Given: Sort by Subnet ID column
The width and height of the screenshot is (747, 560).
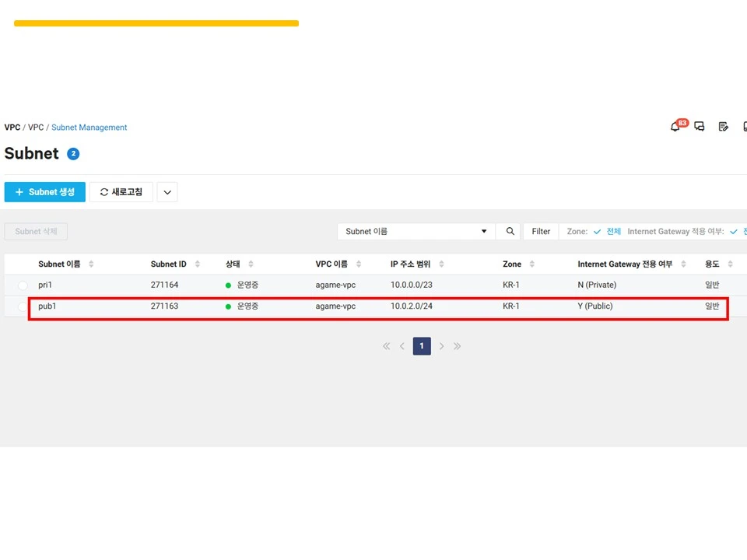Looking at the screenshot, I should (197, 264).
